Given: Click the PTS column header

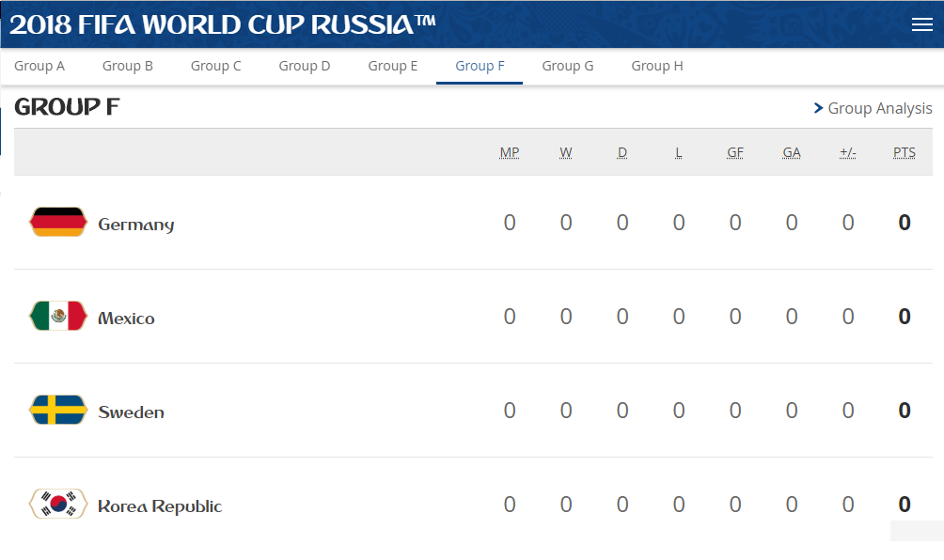Looking at the screenshot, I should point(905,152).
